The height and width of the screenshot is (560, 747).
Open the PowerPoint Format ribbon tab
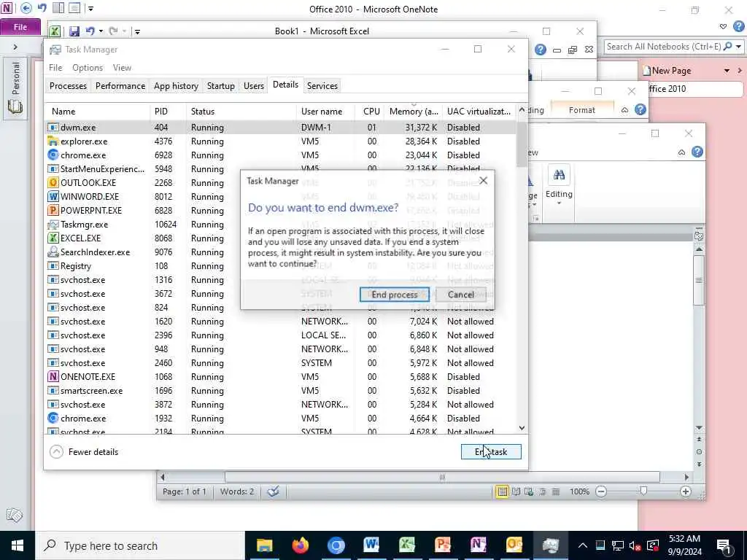tap(581, 110)
